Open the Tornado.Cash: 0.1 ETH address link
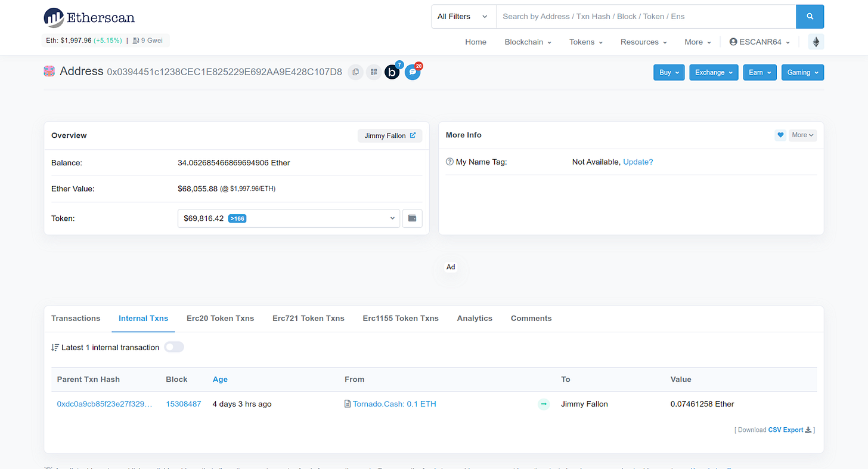 [x=394, y=404]
